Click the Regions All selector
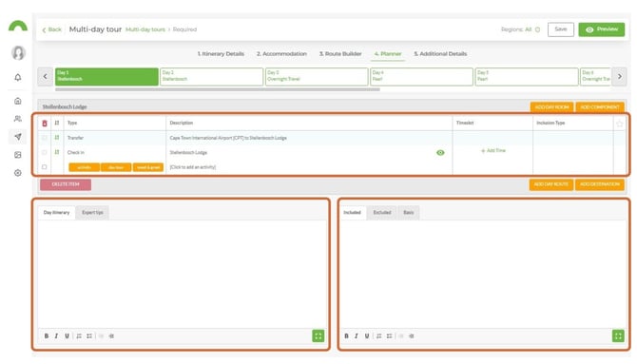The height and width of the screenshot is (364, 637). coord(520,29)
